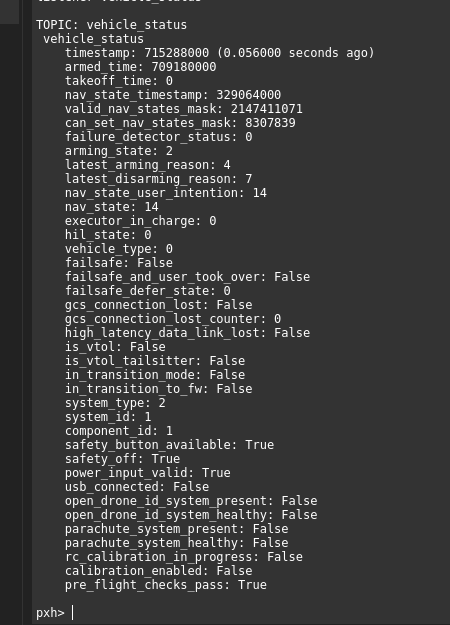450x625 pixels.
Task: Click the usb_connected: False line
Action: (137, 487)
